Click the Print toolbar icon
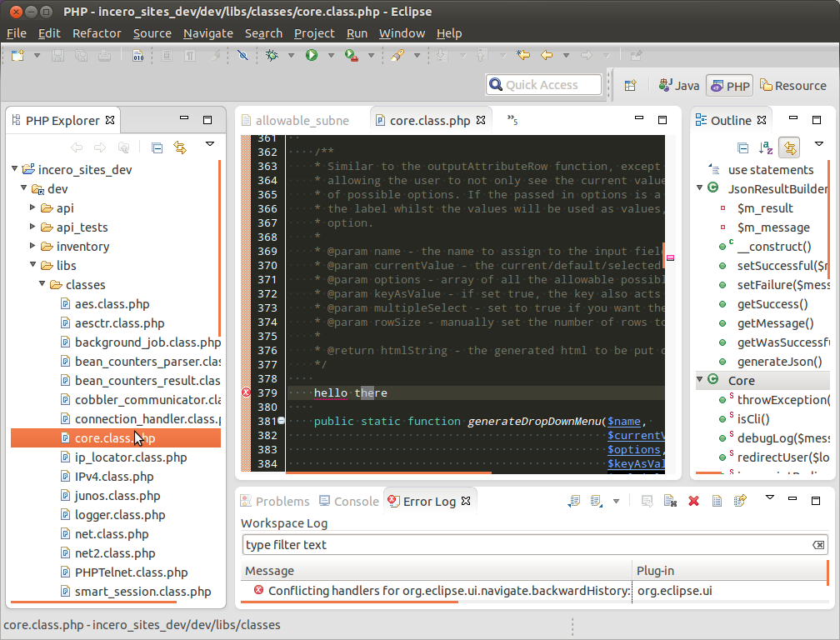This screenshot has width=840, height=640. click(104, 55)
